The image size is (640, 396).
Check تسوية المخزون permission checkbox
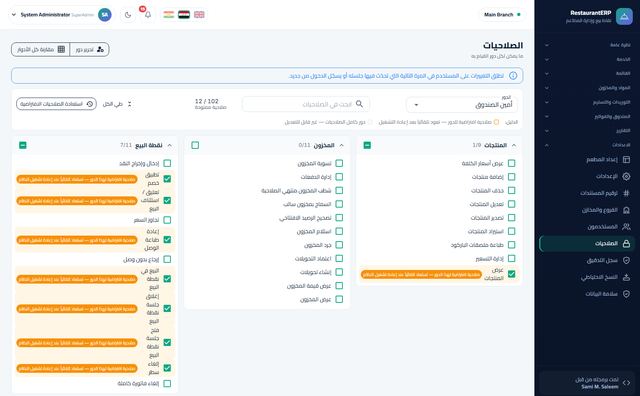[339, 163]
